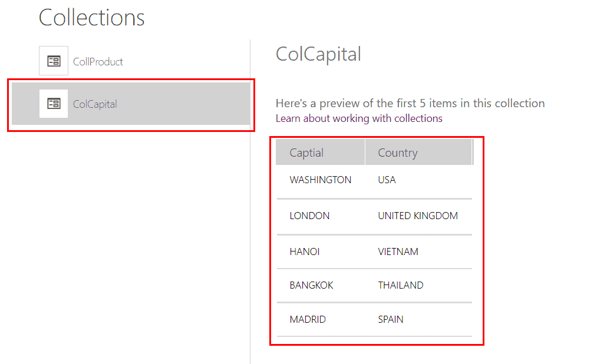
Task: Select the BANGKOK cell in the preview
Action: point(311,285)
